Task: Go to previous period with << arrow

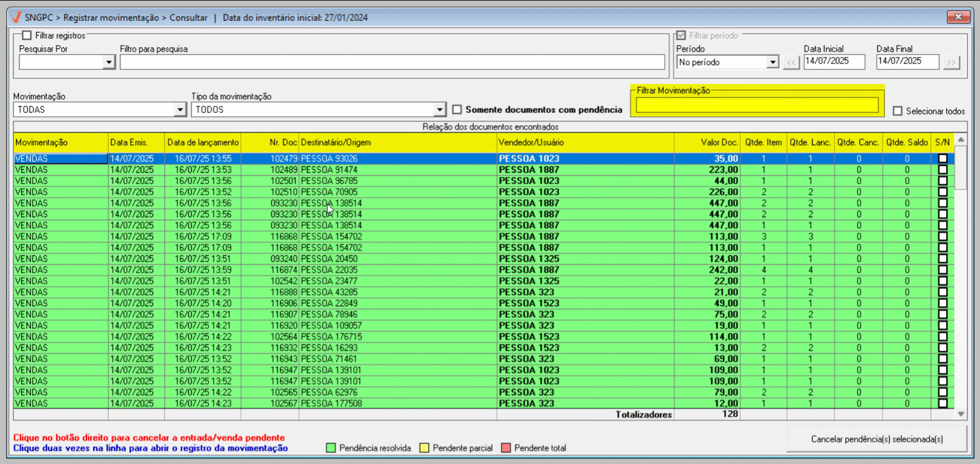Action: tap(791, 62)
